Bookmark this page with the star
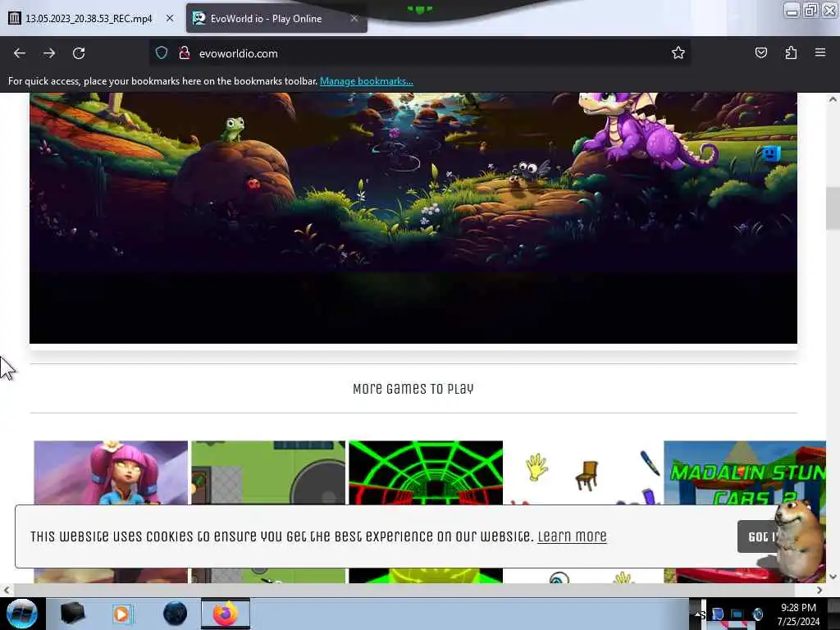 tap(678, 52)
